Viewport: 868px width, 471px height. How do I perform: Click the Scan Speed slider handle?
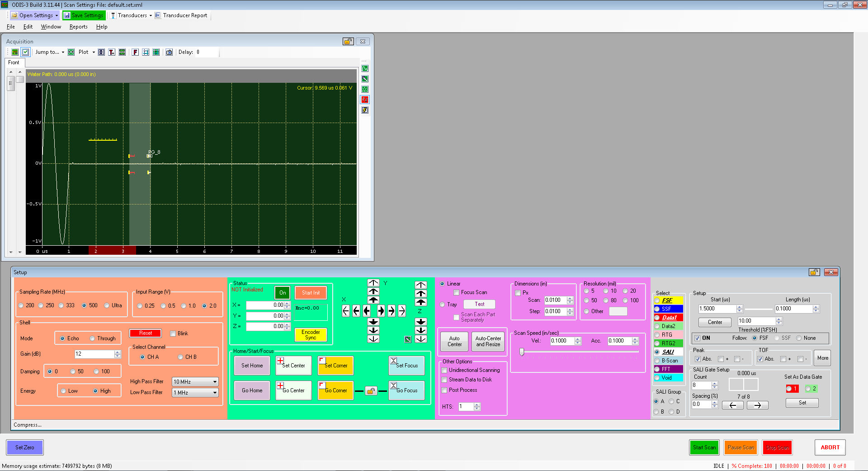(x=522, y=352)
